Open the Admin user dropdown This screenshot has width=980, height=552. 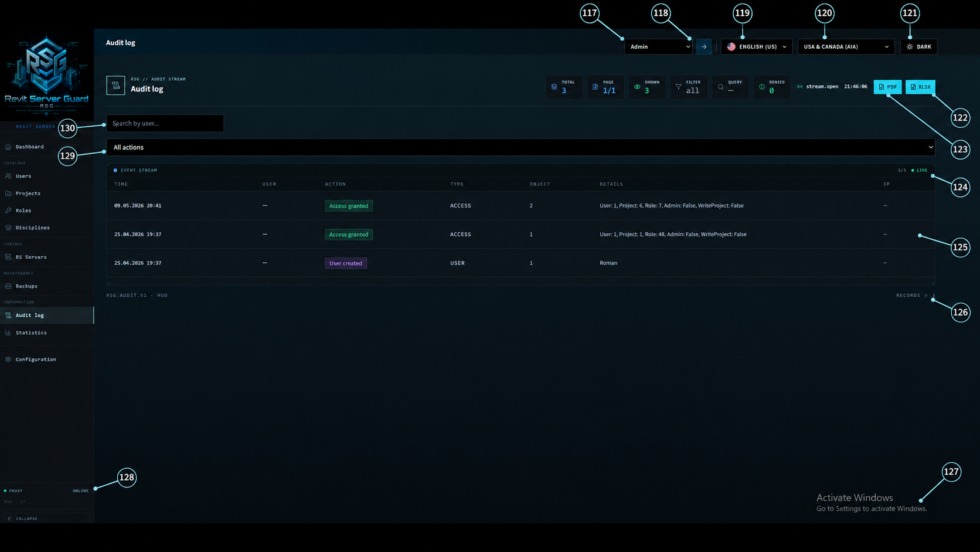(659, 46)
